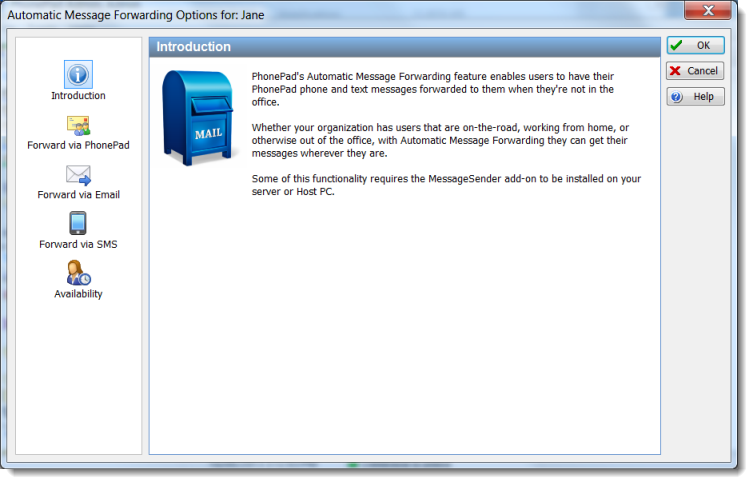Close the Automatic Message Forwarding window

(708, 10)
